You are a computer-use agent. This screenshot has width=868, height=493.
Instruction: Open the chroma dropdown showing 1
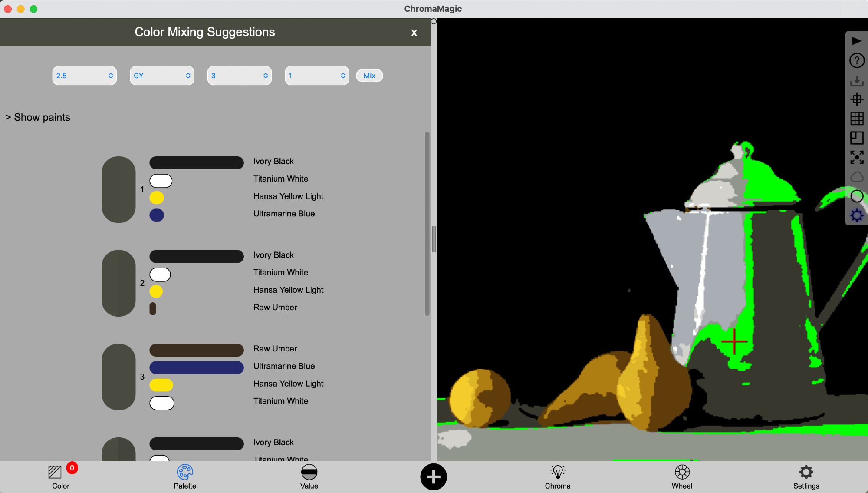(x=317, y=76)
